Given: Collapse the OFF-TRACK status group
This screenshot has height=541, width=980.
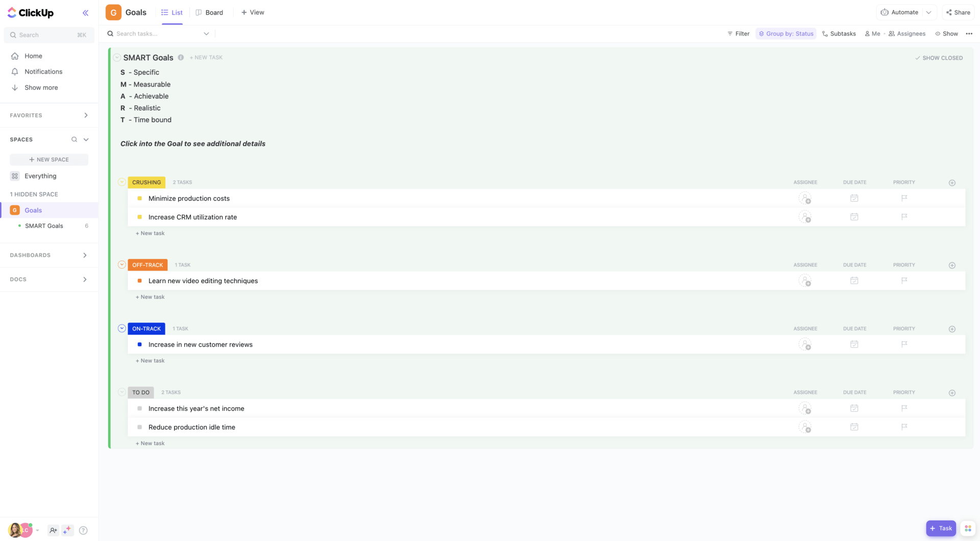Looking at the screenshot, I should point(121,265).
